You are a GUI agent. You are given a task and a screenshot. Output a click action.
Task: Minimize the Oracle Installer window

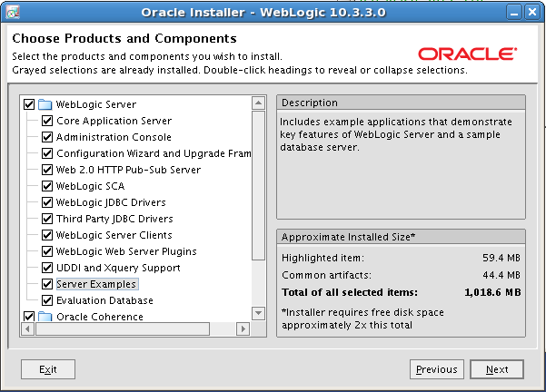pos(514,13)
